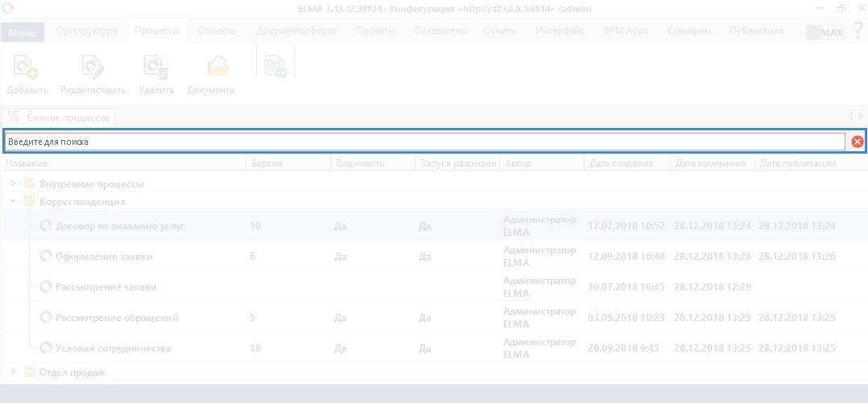This screenshot has height=403, width=868.
Task: Click the Список процессов tab folder icon
Action: [x=14, y=117]
